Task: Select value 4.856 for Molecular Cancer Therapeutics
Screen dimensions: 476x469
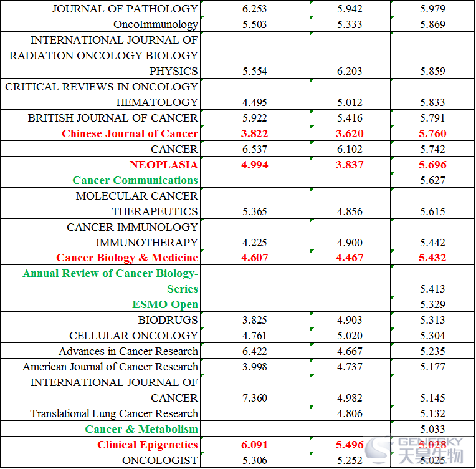Action: click(x=350, y=211)
